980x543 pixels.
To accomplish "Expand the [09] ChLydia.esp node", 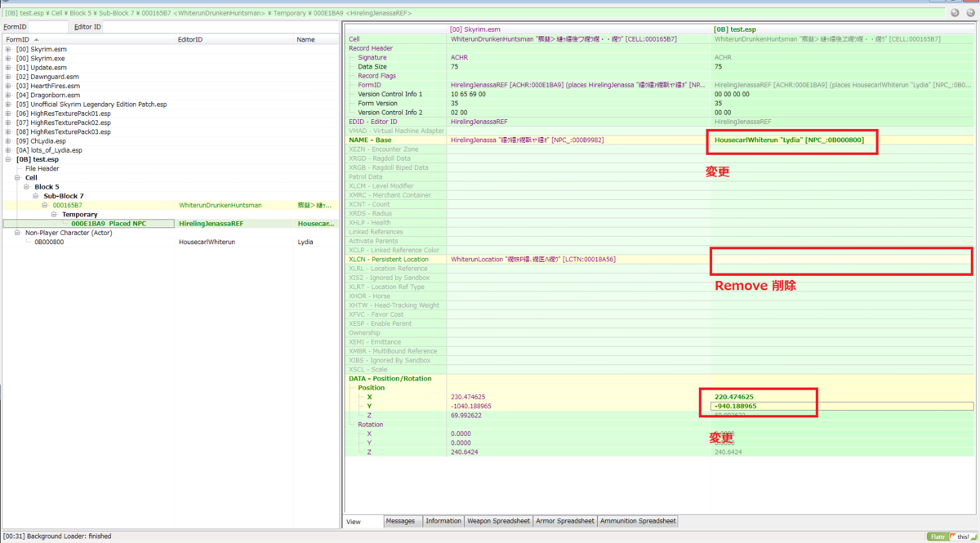I will 8,140.
